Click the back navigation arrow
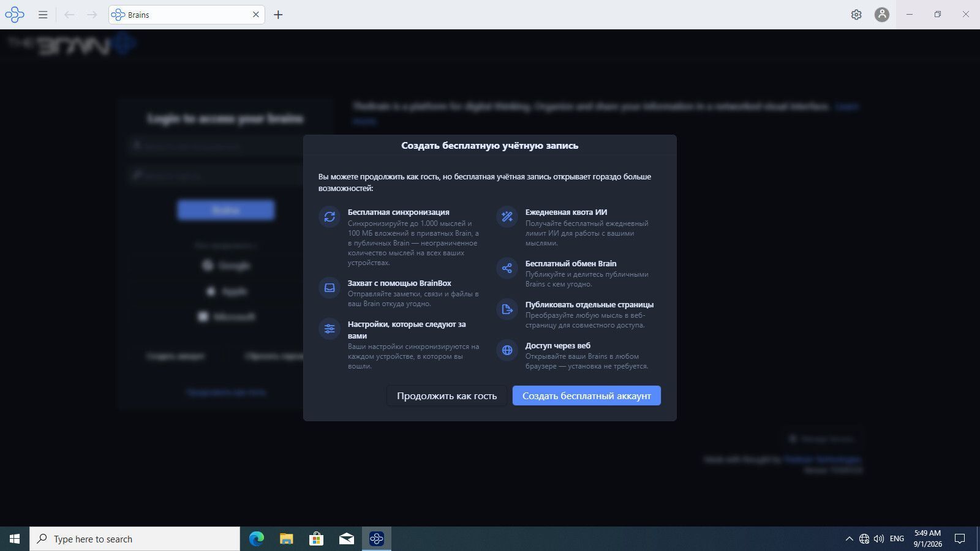Image resolution: width=980 pixels, height=551 pixels. click(69, 15)
